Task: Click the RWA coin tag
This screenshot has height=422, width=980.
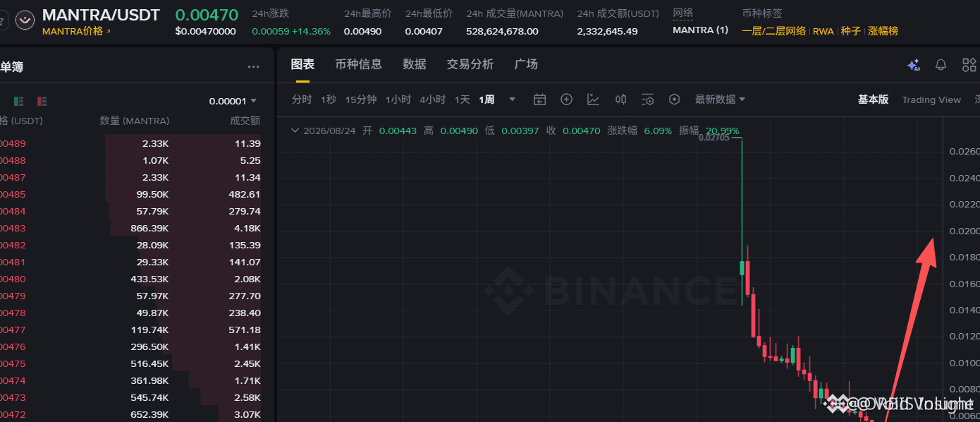Action: pos(823,31)
